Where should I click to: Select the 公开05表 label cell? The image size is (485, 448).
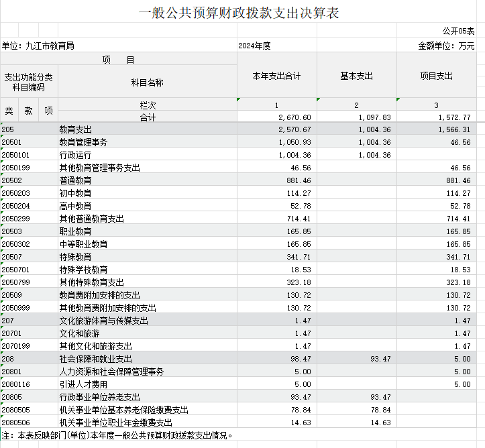point(458,31)
